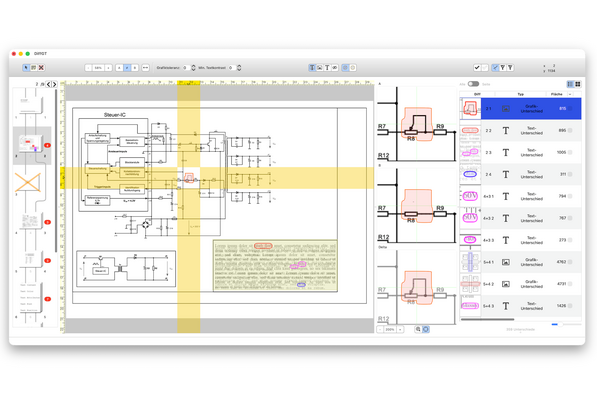Select the arrow pointer tool
This screenshot has width=597, height=398.
coord(26,67)
